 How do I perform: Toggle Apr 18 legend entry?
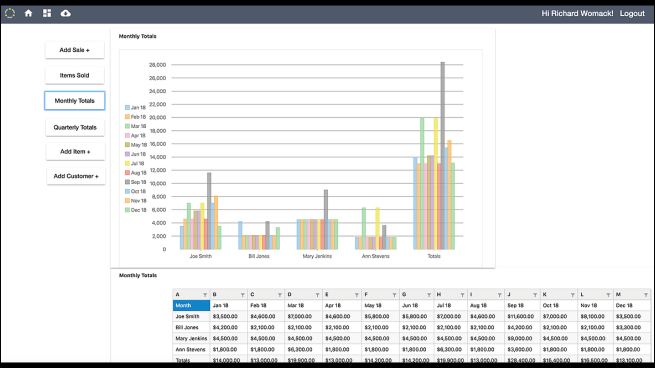135,136
